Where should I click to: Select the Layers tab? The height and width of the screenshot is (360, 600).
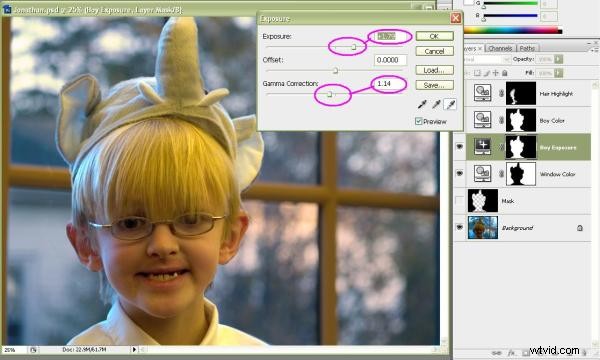point(473,48)
